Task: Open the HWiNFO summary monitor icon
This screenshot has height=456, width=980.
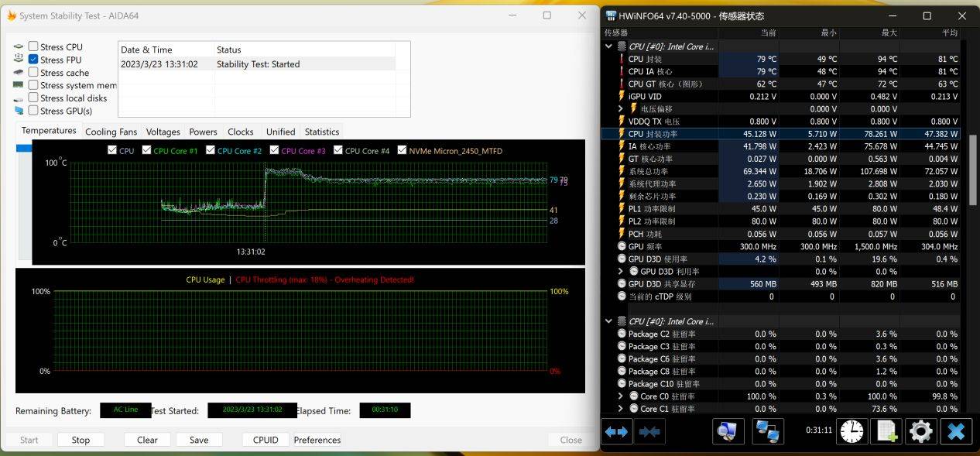Action: pos(728,431)
